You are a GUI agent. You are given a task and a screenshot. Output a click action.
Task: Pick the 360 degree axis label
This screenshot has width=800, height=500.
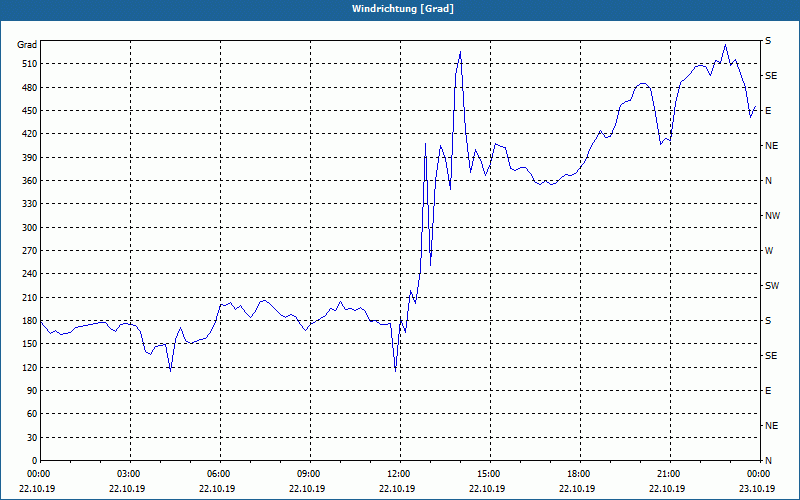pyautogui.click(x=29, y=181)
